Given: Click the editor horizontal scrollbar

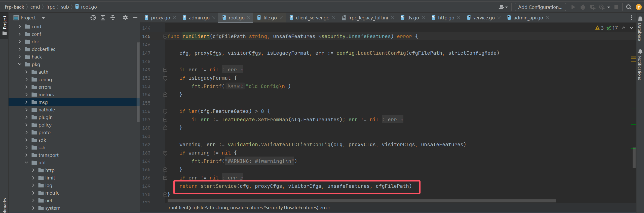Looking at the screenshot, I should coord(362,201).
